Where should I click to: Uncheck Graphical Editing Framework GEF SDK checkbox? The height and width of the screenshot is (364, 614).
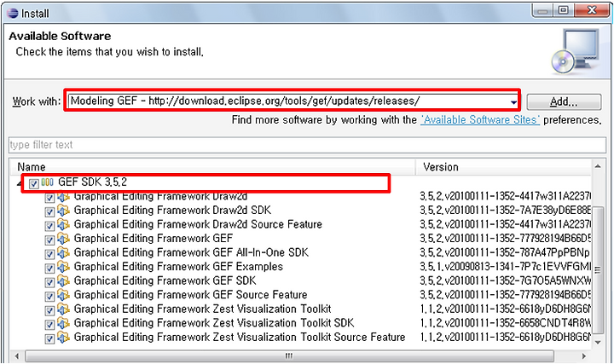pos(49,282)
